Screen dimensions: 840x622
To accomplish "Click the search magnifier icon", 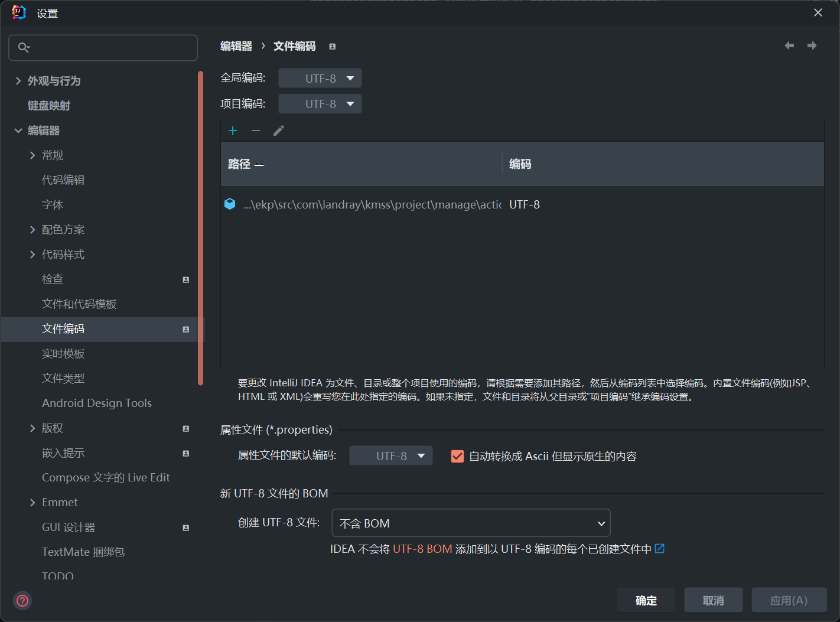I will point(24,47).
